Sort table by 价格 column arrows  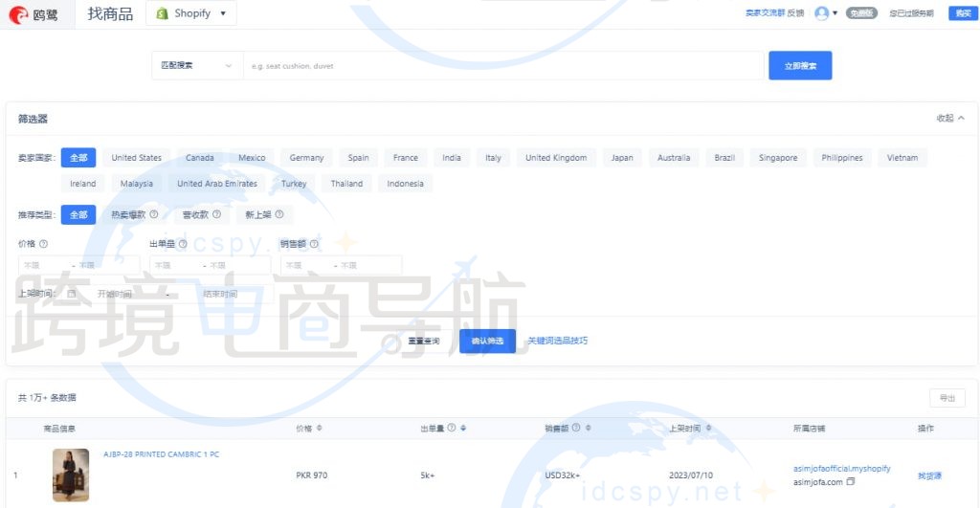click(320, 428)
